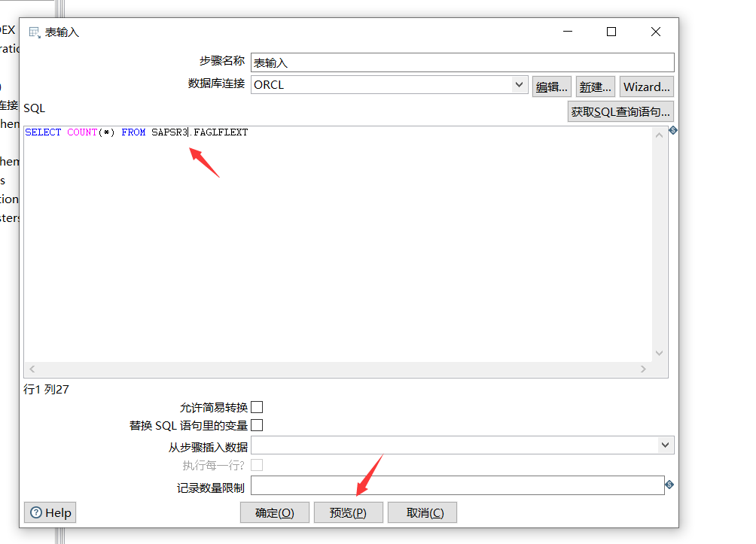Click the 编辑... button
756x544 pixels.
point(552,87)
